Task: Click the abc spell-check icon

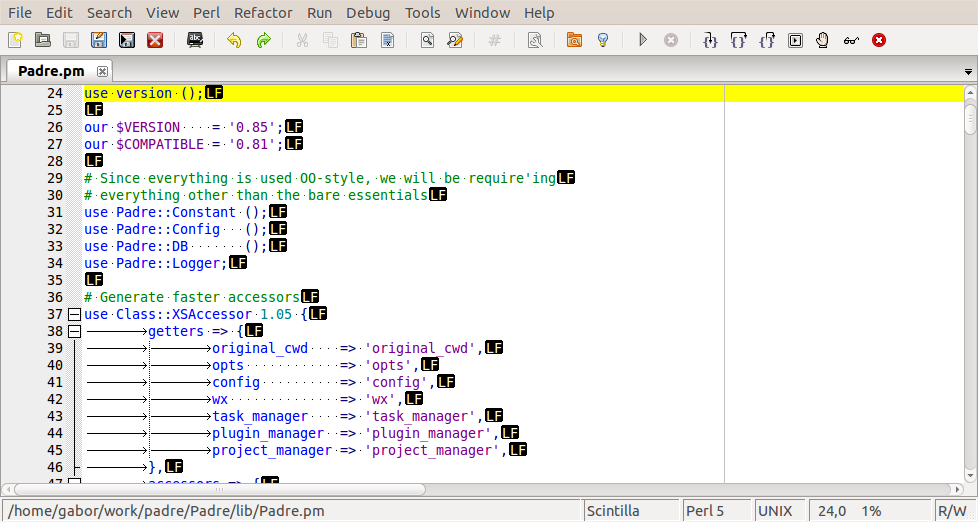Action: (x=195, y=41)
